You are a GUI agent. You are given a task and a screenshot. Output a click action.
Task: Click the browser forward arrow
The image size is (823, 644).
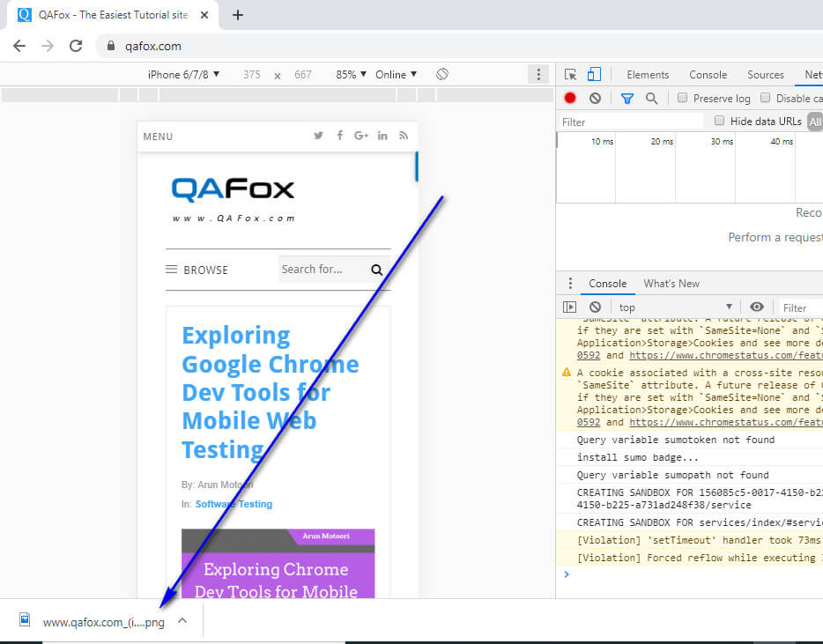tap(48, 46)
